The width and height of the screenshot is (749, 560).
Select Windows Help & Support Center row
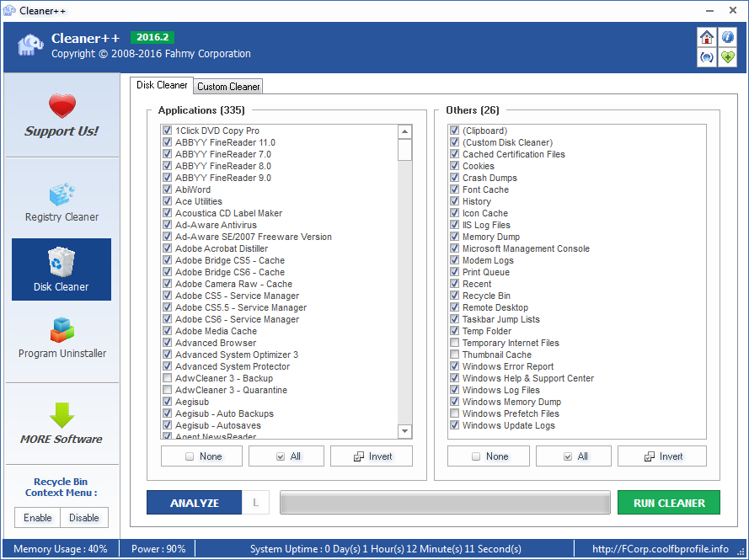point(527,377)
